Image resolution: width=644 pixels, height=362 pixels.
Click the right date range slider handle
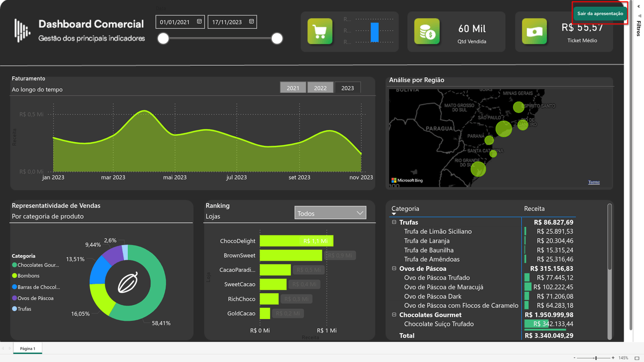click(277, 39)
